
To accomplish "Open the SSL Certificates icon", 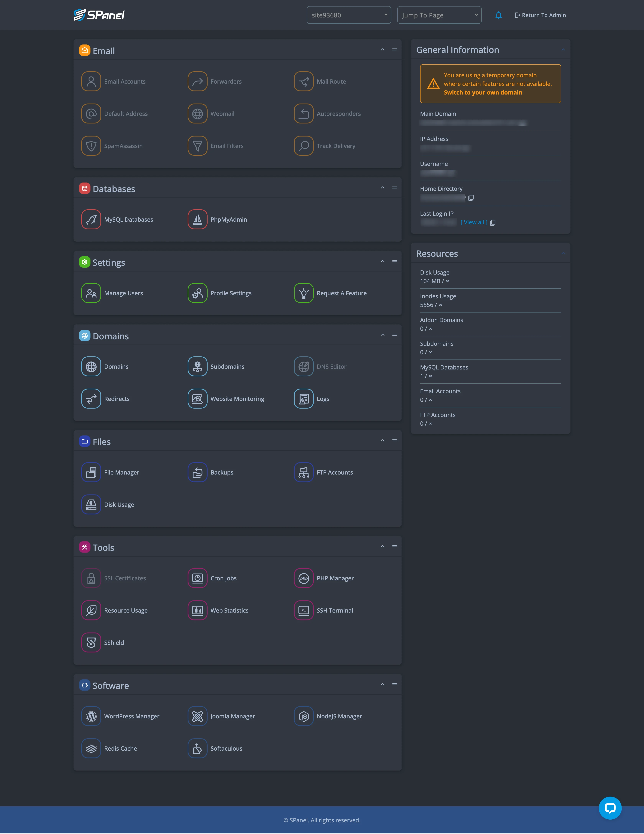I will (91, 578).
